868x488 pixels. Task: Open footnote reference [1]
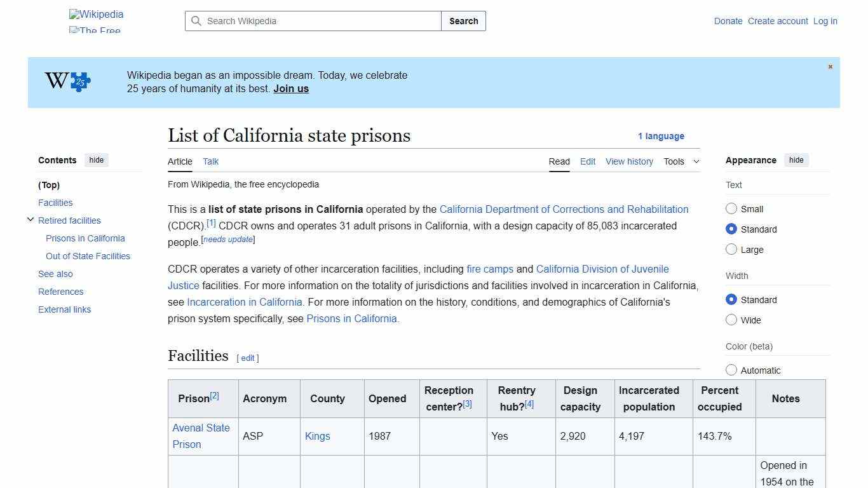point(211,222)
